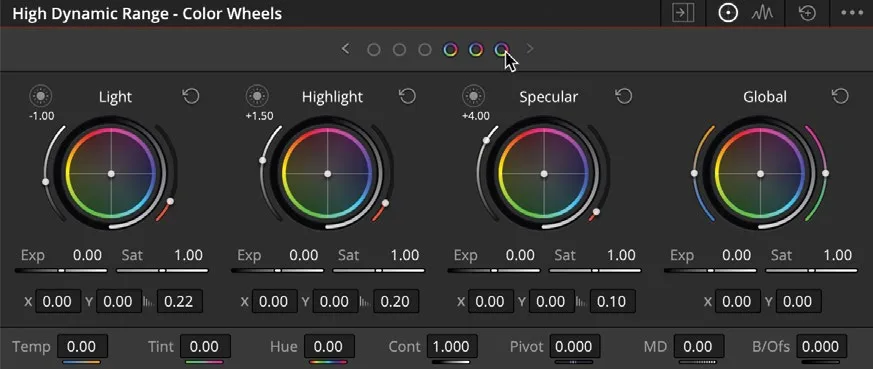The image size is (873, 369).
Task: Select the sixth colored bank dot
Action: tap(501, 50)
